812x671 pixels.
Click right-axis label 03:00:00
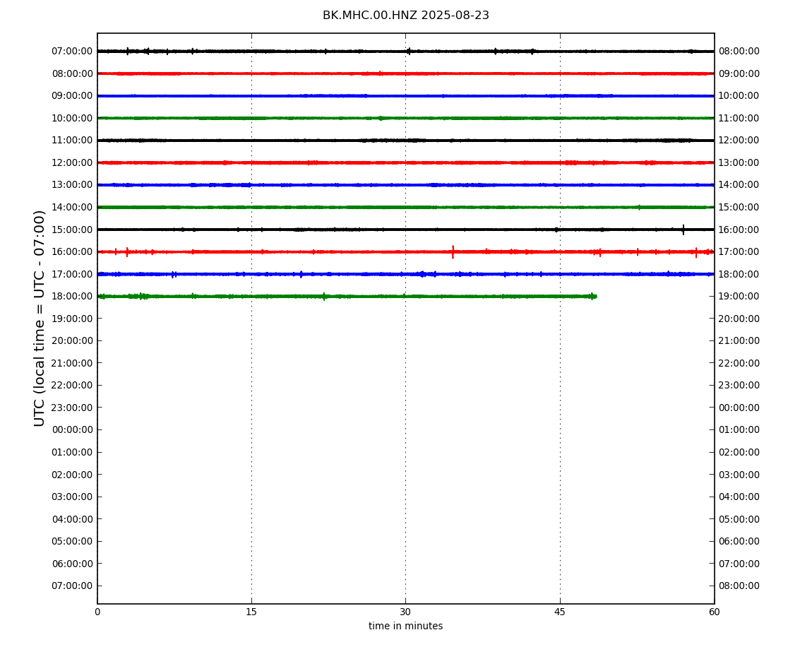(739, 475)
